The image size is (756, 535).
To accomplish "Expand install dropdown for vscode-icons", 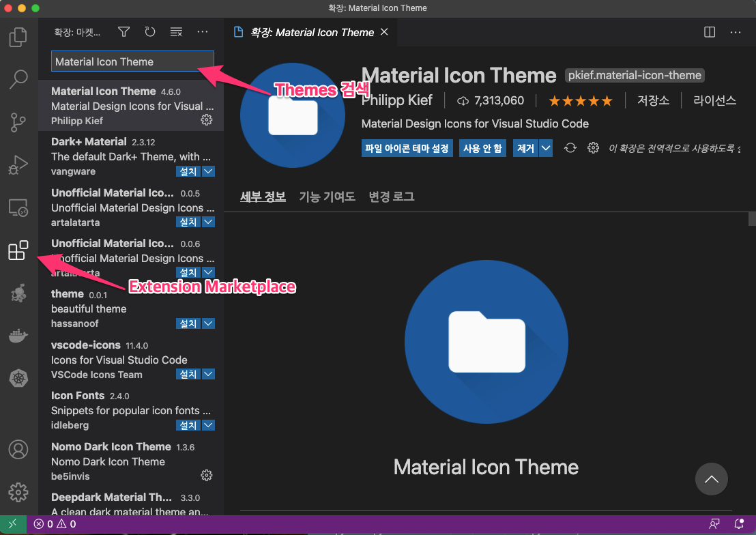I will click(x=208, y=374).
